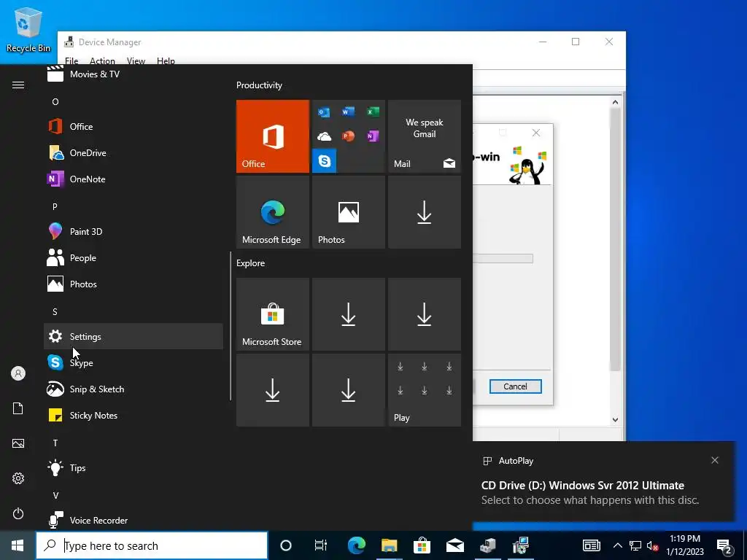This screenshot has width=747, height=560.
Task: Click the Excel icon in Office group tile
Action: pos(373,112)
